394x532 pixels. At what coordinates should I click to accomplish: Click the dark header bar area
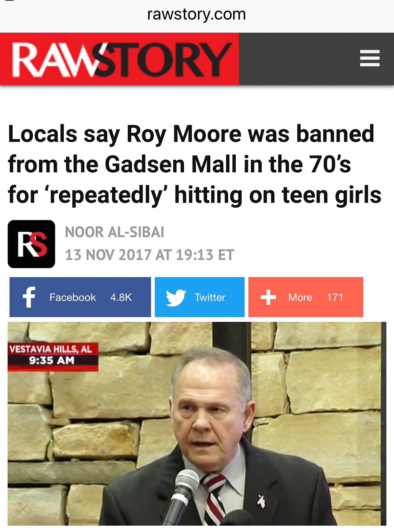pyautogui.click(x=316, y=59)
